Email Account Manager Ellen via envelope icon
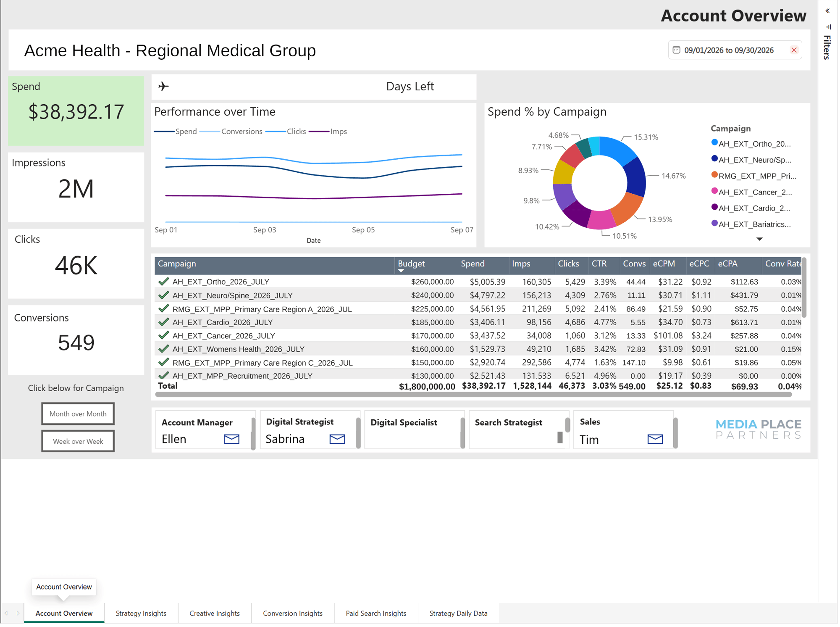 pos(231,439)
